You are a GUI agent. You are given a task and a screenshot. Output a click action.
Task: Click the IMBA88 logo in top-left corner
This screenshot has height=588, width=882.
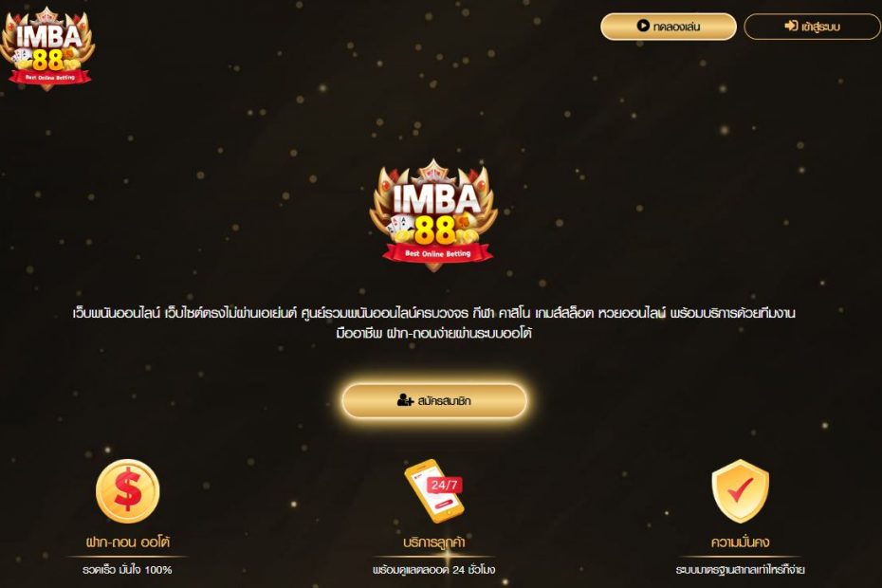[47, 48]
